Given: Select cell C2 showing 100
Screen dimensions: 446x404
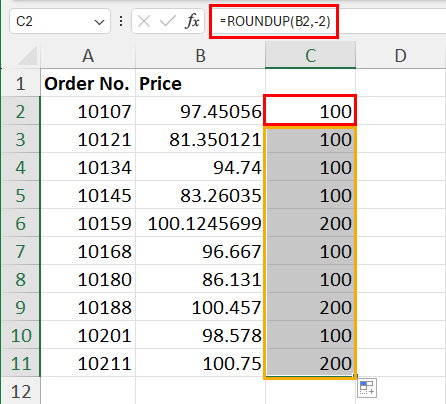Looking at the screenshot, I should [310, 111].
